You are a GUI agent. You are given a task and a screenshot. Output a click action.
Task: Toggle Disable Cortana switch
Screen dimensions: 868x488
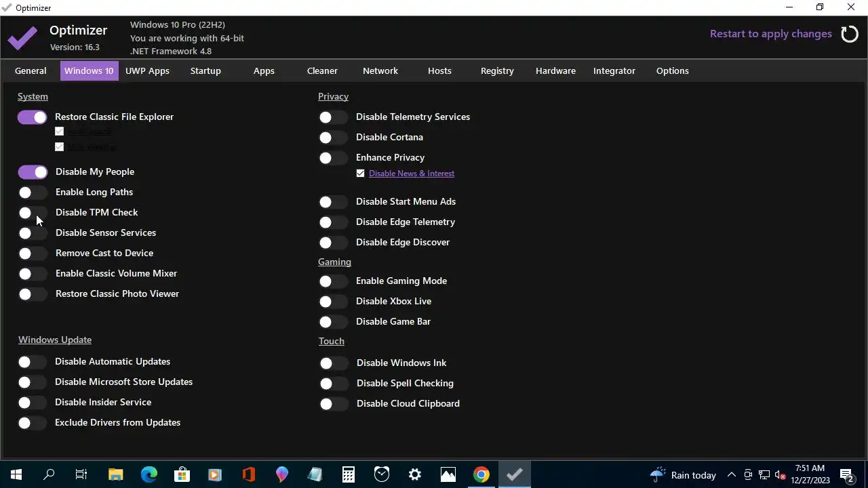pos(333,138)
